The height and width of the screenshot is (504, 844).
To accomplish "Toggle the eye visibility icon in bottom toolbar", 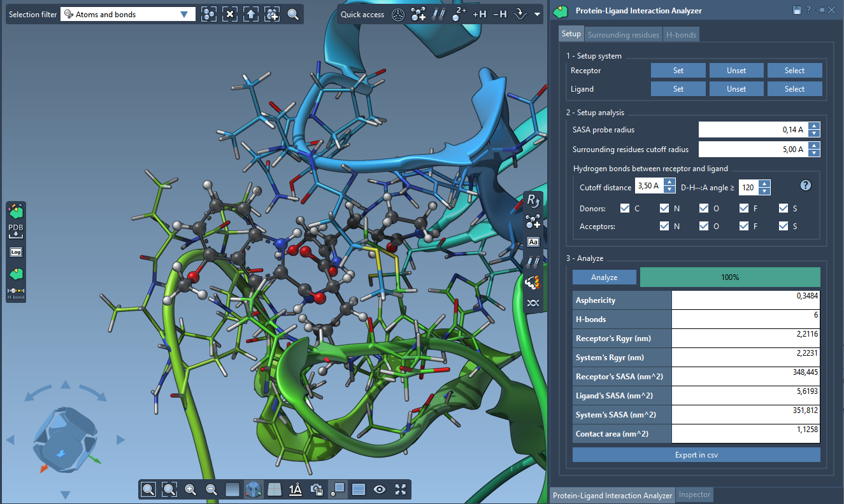I will 380,489.
